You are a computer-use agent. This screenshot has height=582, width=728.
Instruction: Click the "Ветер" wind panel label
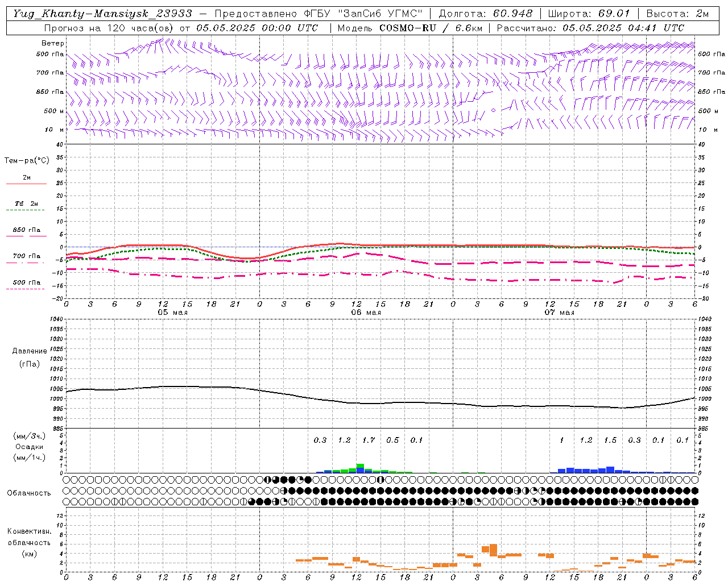[x=53, y=43]
